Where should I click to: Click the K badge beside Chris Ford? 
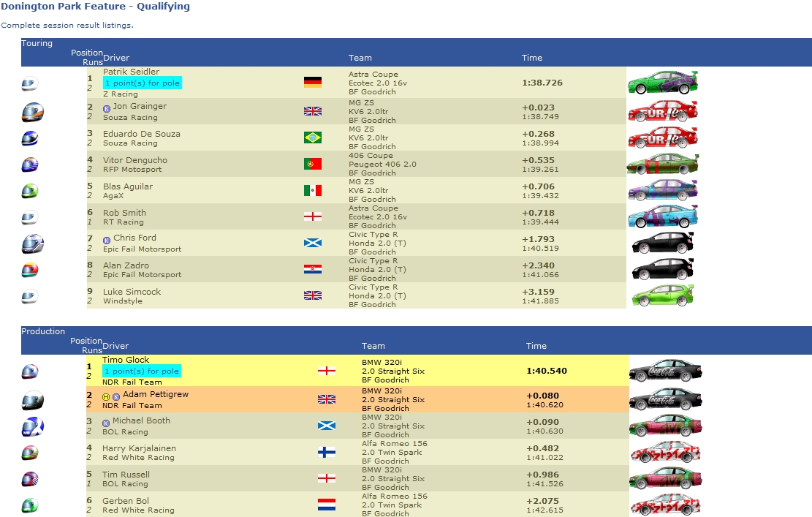(107, 241)
